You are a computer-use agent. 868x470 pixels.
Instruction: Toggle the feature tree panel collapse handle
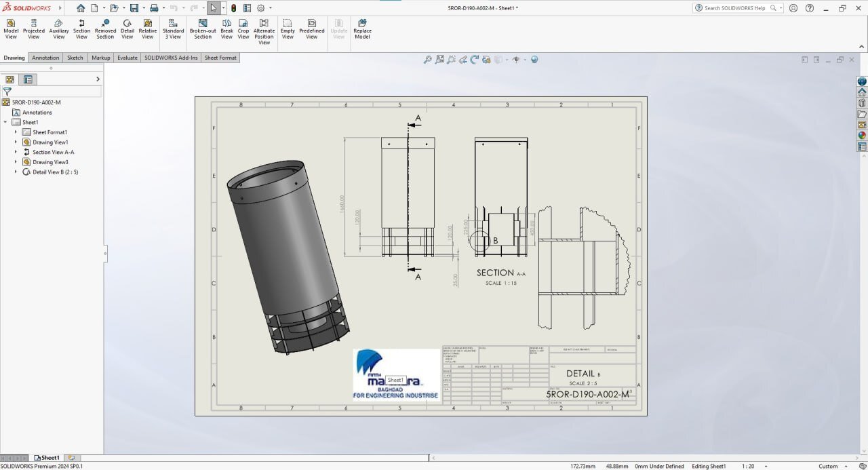[x=105, y=254]
